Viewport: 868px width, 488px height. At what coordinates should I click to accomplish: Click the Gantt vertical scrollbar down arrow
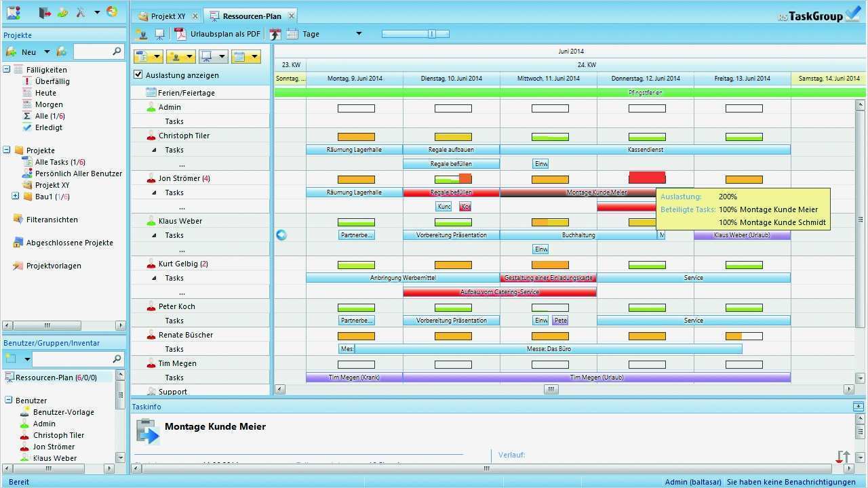(x=861, y=378)
